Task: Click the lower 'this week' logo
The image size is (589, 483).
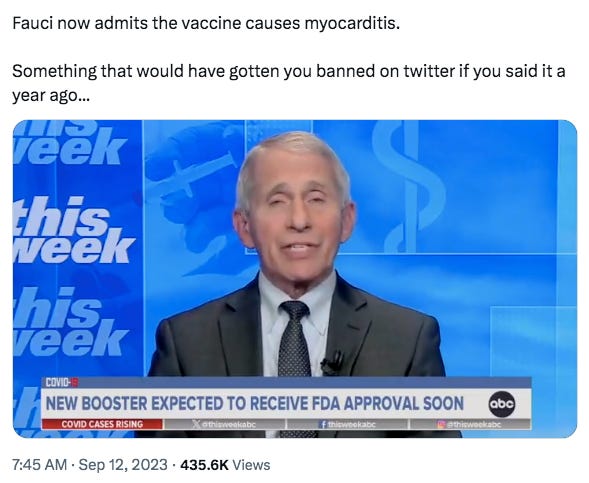Action: (x=71, y=322)
